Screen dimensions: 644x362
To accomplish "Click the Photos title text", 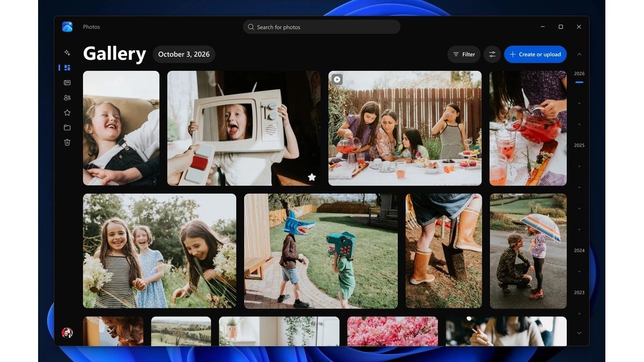I will pos(91,27).
